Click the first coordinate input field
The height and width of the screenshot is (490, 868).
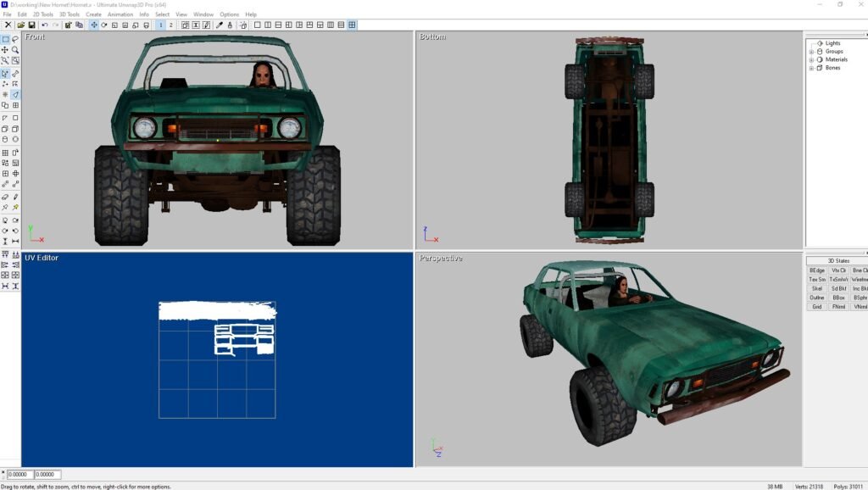[19, 475]
